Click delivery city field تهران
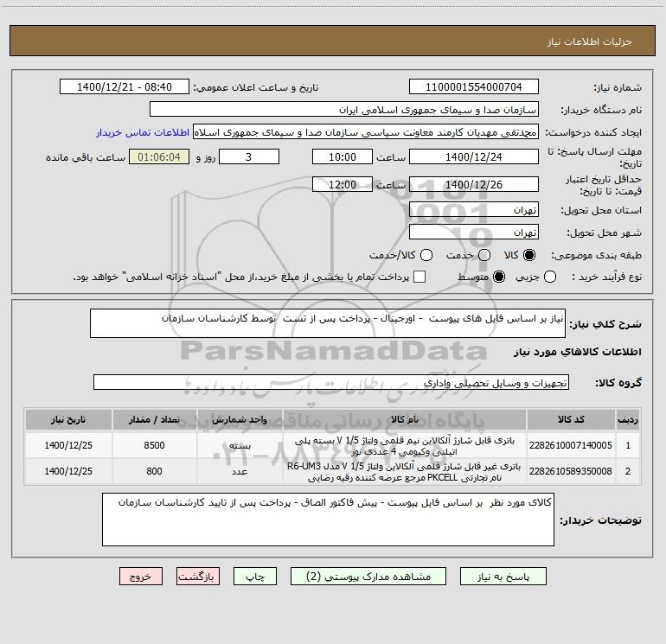Viewport: 666px width, 644px height. (474, 233)
